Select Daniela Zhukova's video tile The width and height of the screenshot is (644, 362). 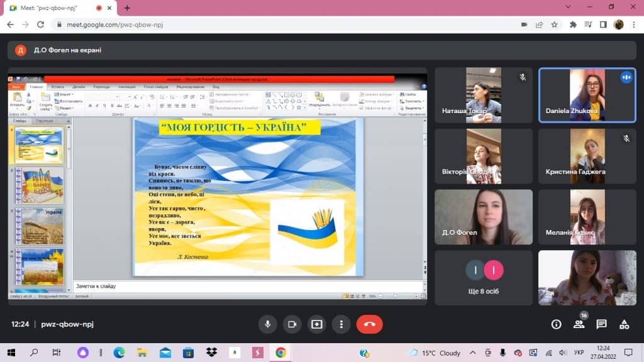(x=587, y=95)
